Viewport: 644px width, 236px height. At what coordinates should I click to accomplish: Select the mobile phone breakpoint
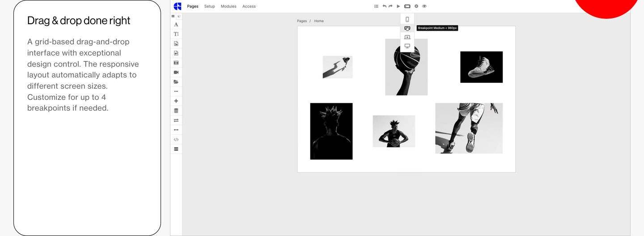pos(407,19)
